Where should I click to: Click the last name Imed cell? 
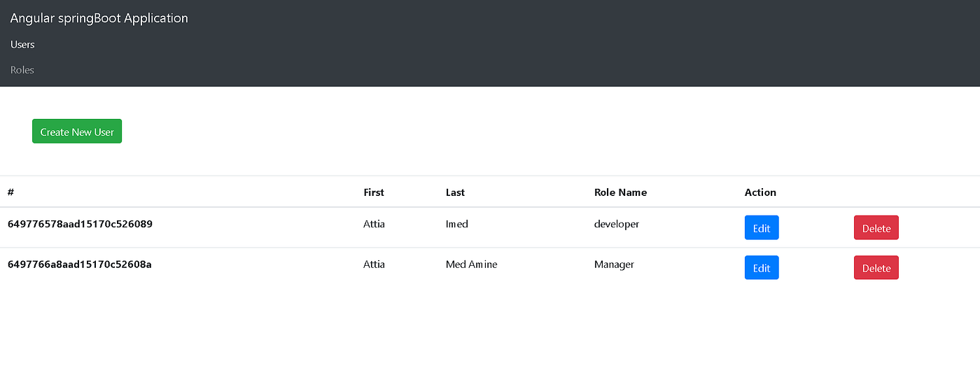coord(457,225)
